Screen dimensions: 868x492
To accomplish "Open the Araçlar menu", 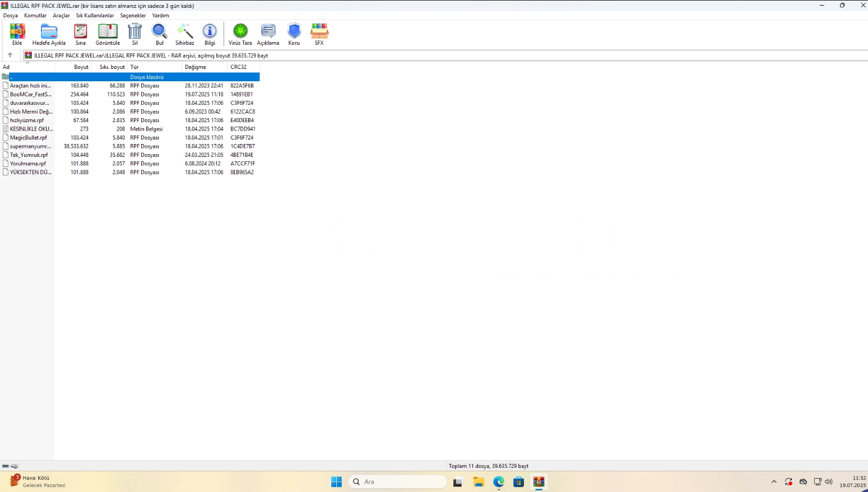I will click(x=61, y=16).
